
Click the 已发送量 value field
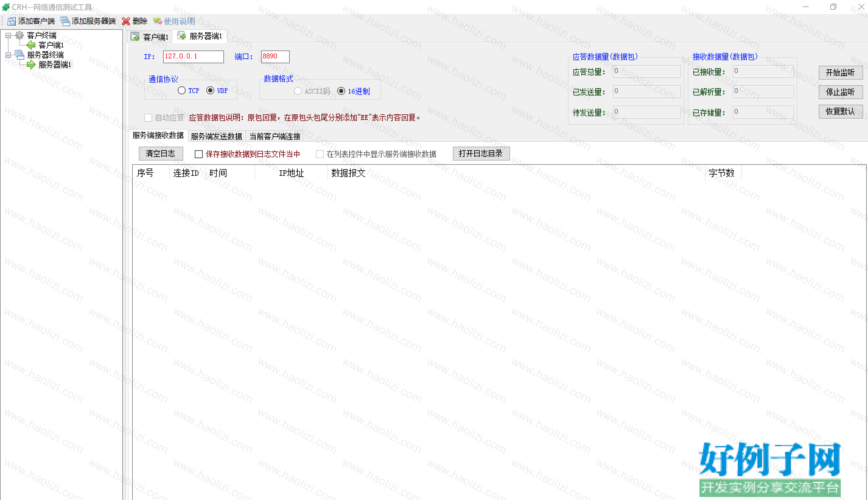pos(647,91)
